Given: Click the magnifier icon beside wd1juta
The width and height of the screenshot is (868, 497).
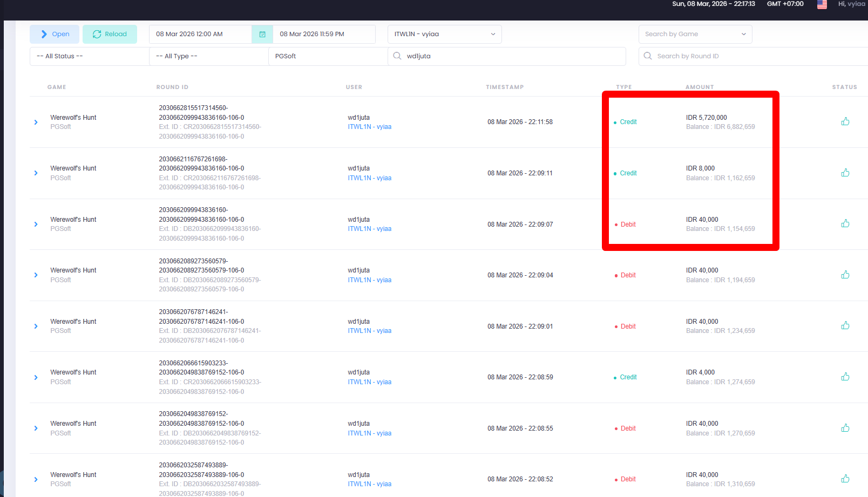Looking at the screenshot, I should [x=397, y=56].
